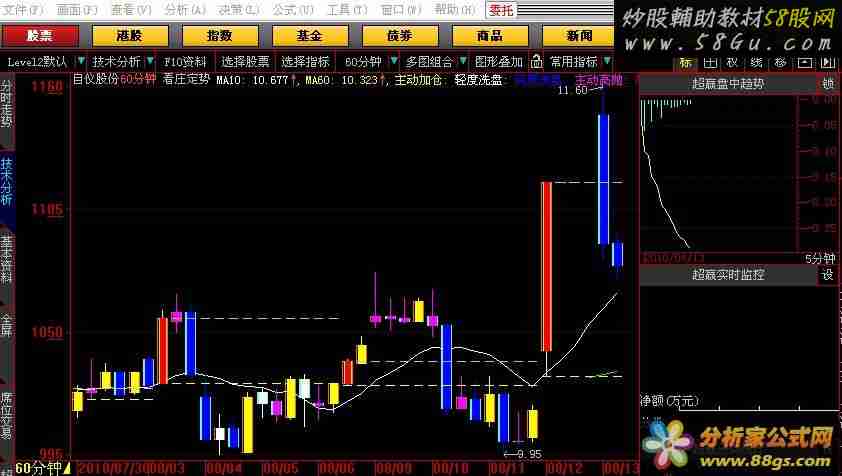
Task: Click the 轻度洗盘 indicator label
Action: (x=478, y=80)
